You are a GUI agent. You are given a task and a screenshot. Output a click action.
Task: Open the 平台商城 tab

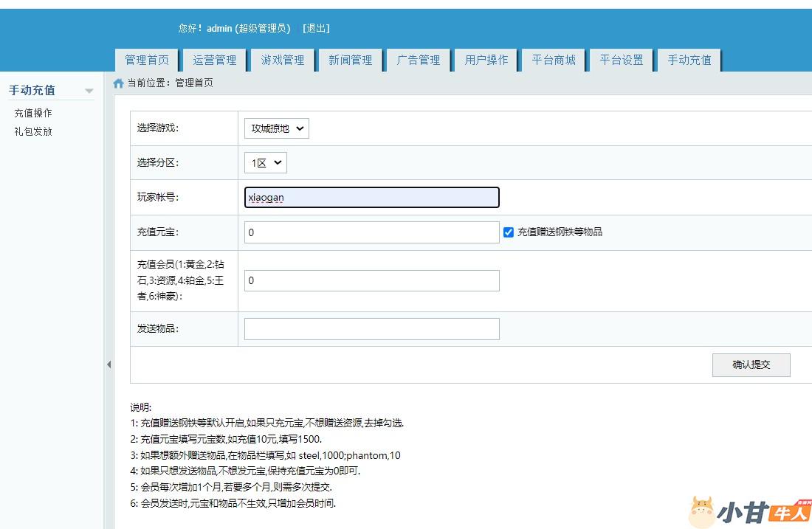[x=554, y=60]
